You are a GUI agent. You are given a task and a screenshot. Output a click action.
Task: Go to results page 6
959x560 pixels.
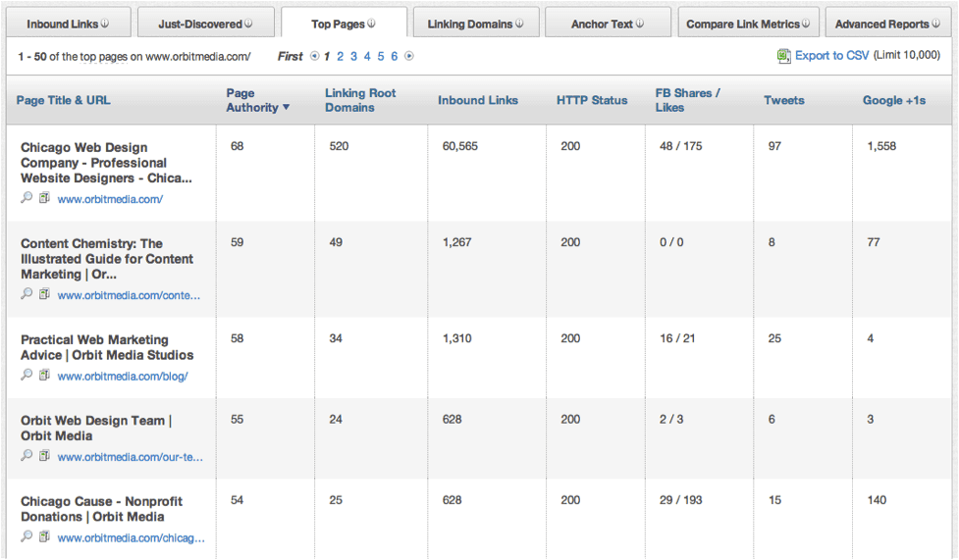pyautogui.click(x=395, y=56)
